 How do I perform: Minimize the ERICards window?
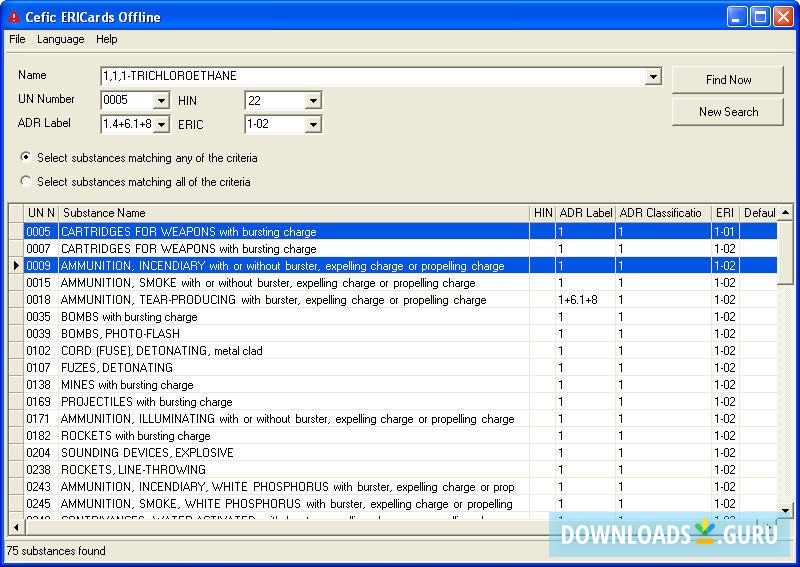tap(736, 17)
